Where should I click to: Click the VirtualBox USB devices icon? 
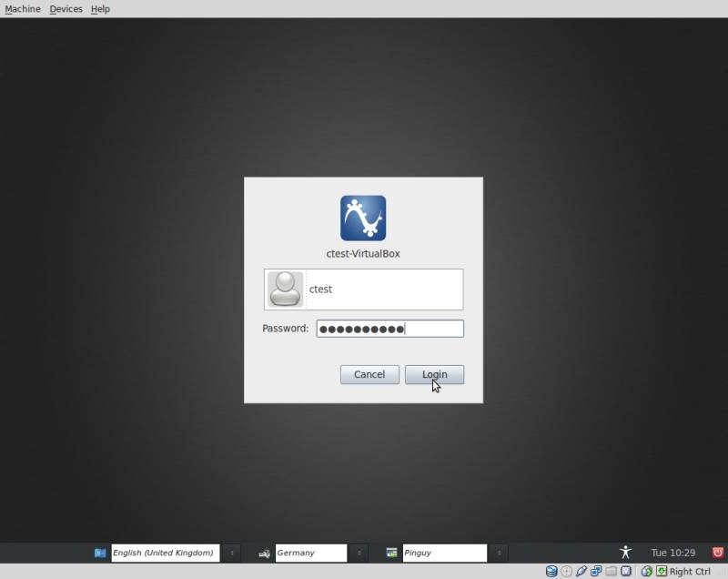(581, 571)
